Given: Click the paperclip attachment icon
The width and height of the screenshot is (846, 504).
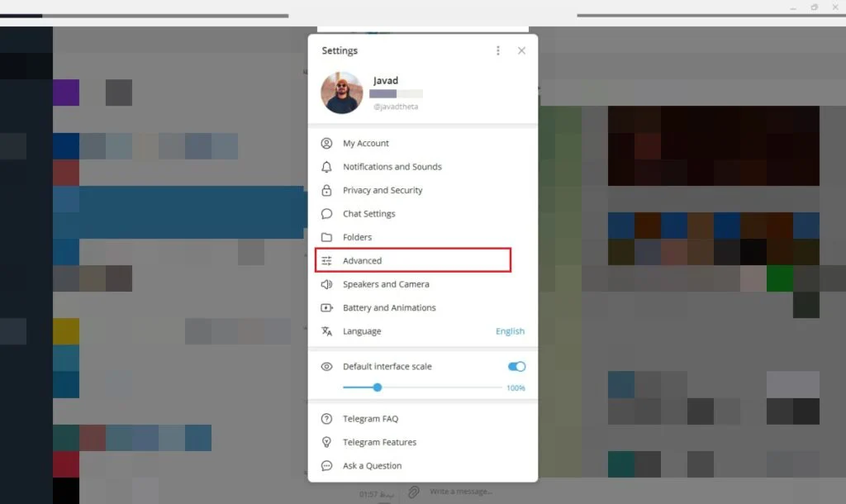Looking at the screenshot, I should point(414,492).
